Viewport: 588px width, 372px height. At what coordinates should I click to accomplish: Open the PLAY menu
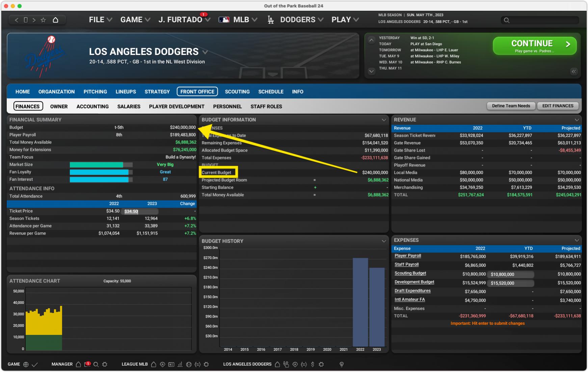click(345, 20)
